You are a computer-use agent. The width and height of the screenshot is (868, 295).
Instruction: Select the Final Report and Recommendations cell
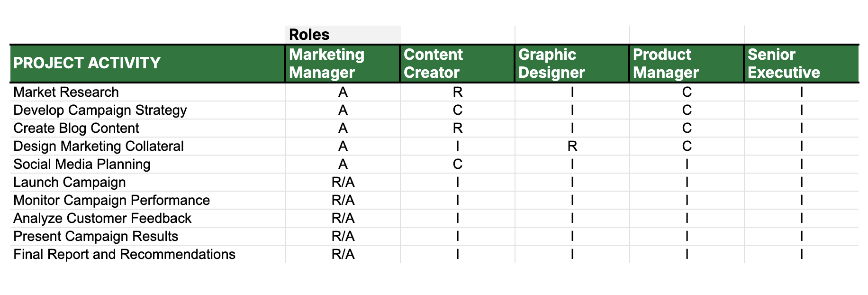pos(124,254)
